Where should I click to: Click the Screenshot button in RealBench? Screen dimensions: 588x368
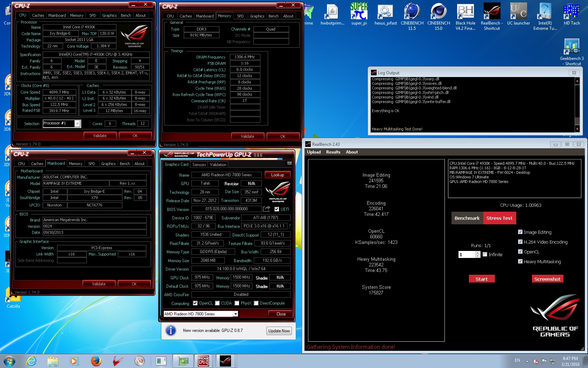pyautogui.click(x=547, y=279)
